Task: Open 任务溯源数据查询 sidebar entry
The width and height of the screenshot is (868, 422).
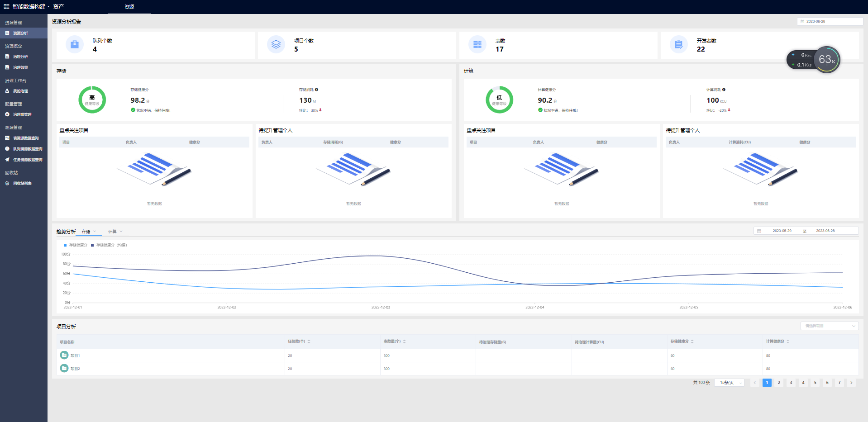Action: (24, 160)
